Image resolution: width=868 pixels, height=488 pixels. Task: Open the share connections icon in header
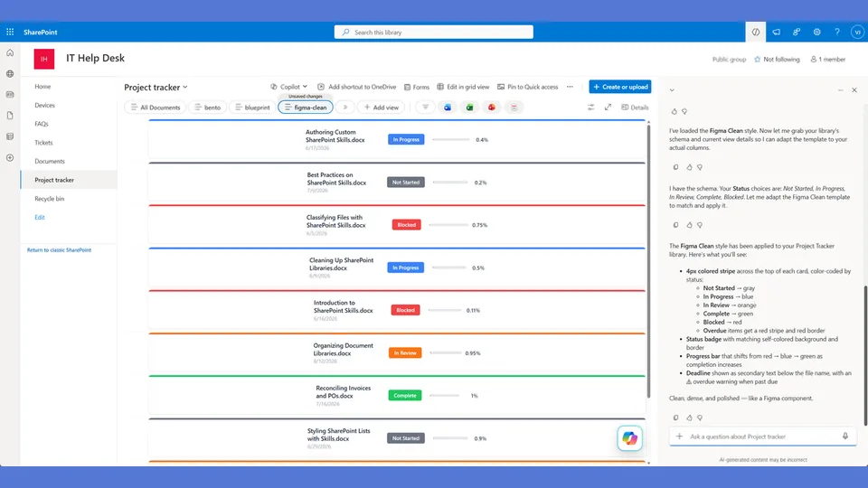click(x=797, y=33)
